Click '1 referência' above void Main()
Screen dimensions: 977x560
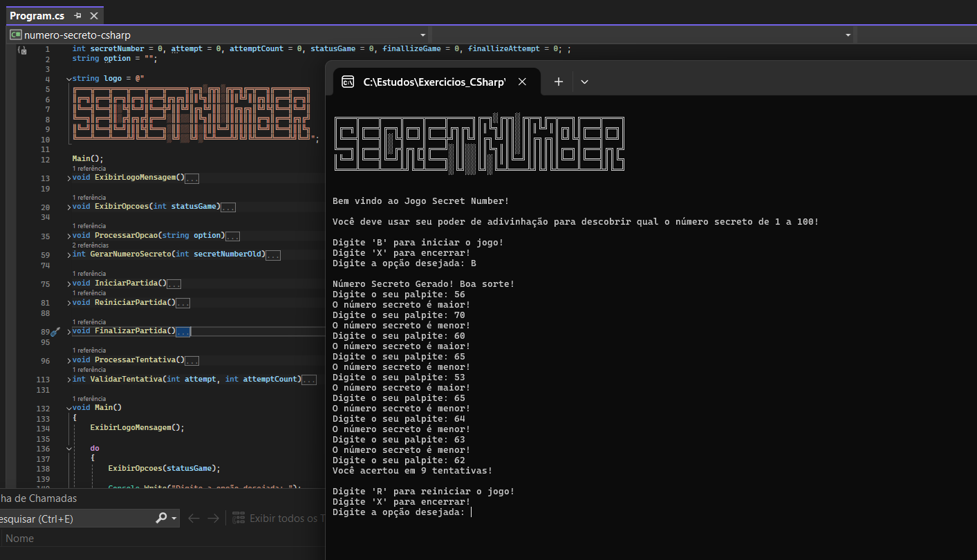89,399
